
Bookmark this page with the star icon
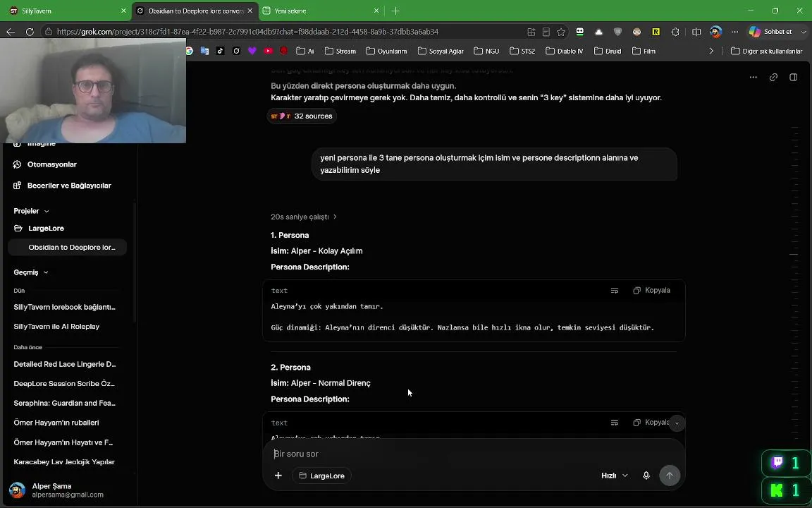[561, 32]
